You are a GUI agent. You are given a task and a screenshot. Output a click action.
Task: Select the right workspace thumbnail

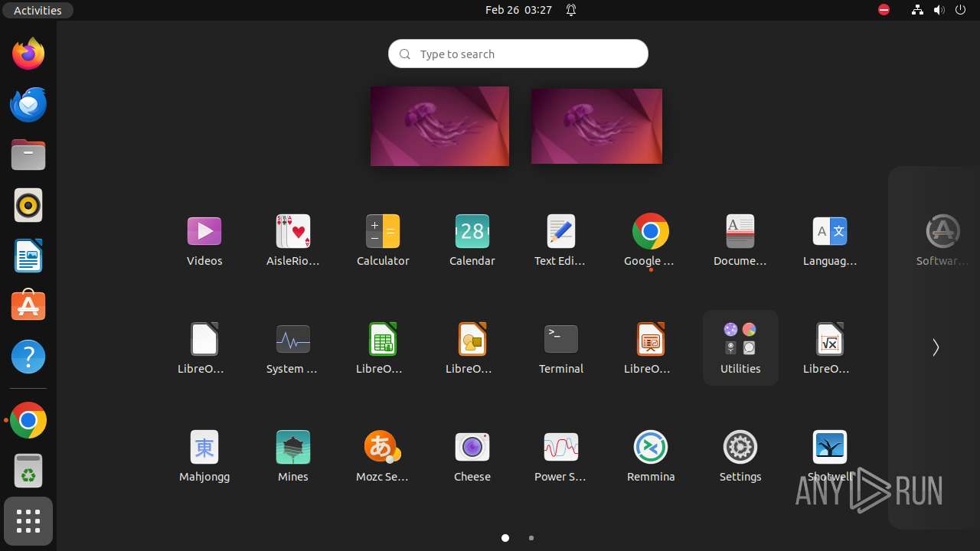596,126
